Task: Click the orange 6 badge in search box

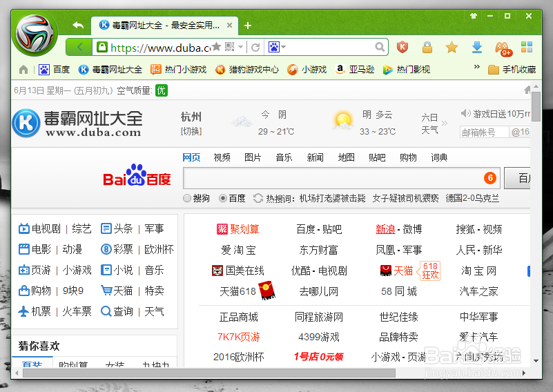Action: [490, 178]
